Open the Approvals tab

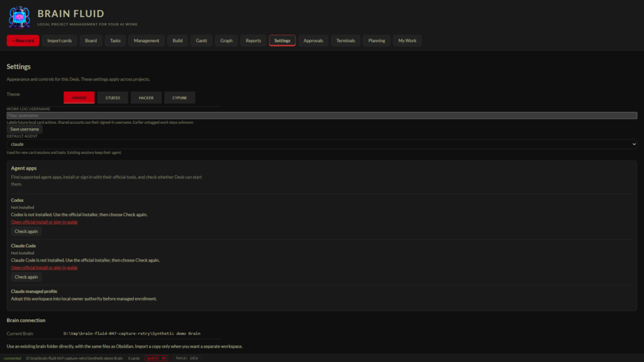pos(313,41)
